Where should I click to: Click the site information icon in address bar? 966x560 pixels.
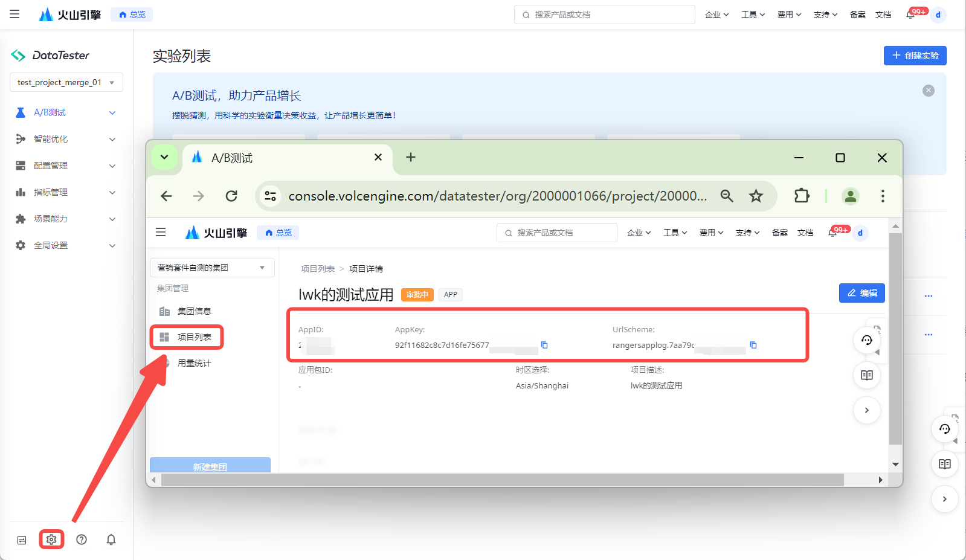271,196
